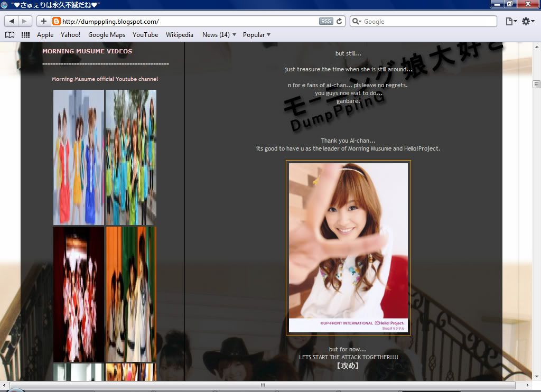Focus the dumpppling.blogspot.com address field
This screenshot has height=392, width=541.
[190, 21]
